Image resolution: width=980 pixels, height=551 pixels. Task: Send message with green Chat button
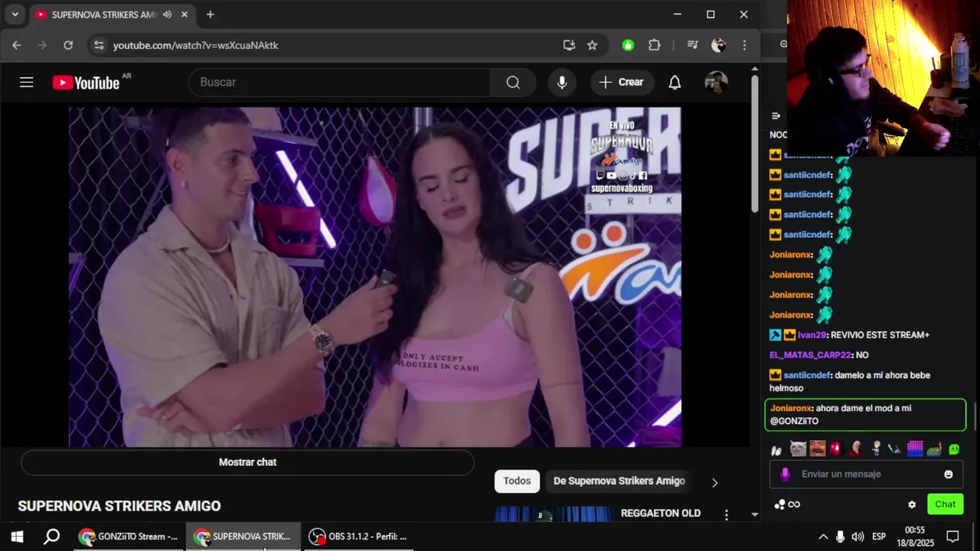(x=945, y=504)
